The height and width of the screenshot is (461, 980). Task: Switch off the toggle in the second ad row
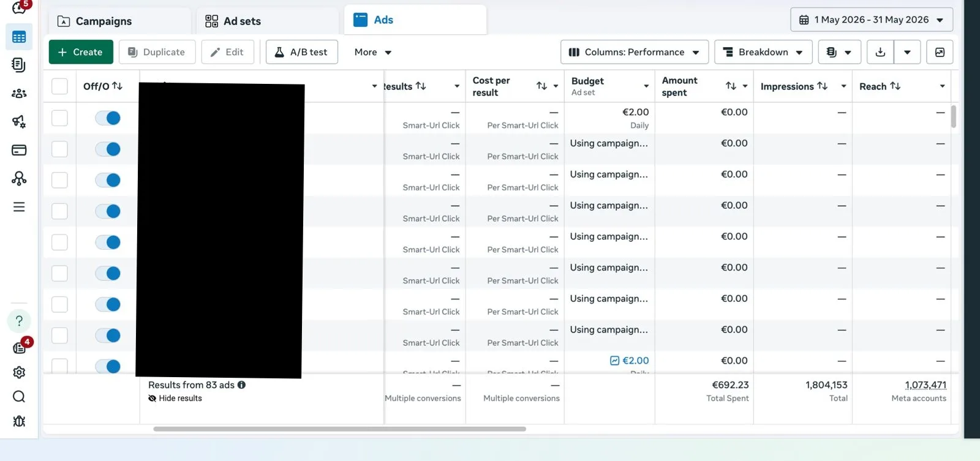108,149
